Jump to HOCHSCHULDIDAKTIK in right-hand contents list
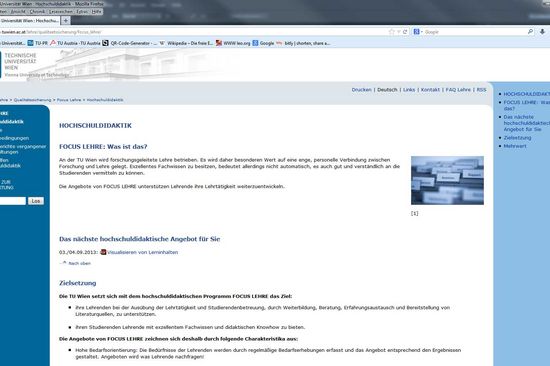 pos(527,94)
